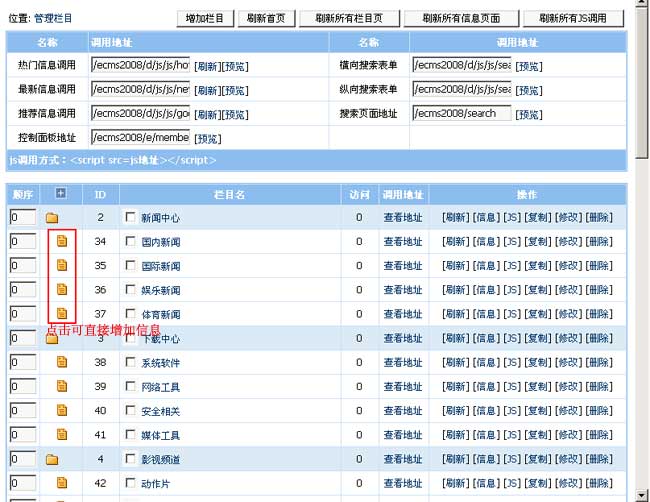Click the add-info page icon for 国际新闻
The width and height of the screenshot is (650, 502).
62,266
